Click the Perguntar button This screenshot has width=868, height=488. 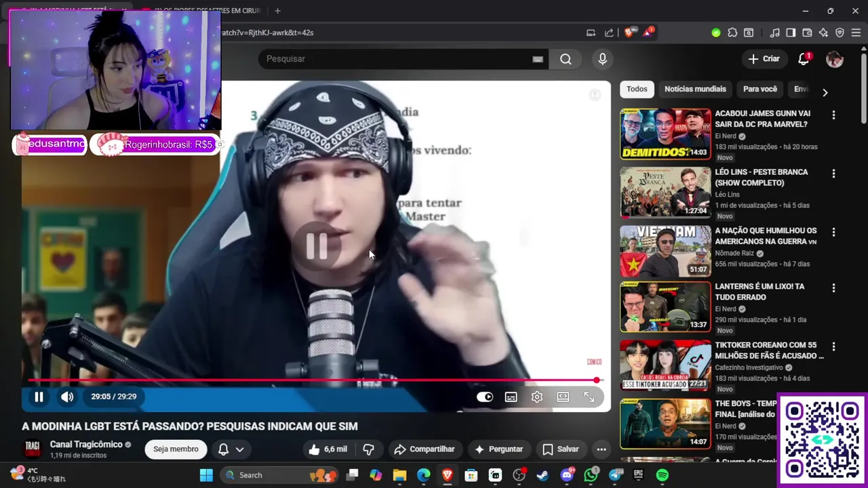[x=498, y=449]
